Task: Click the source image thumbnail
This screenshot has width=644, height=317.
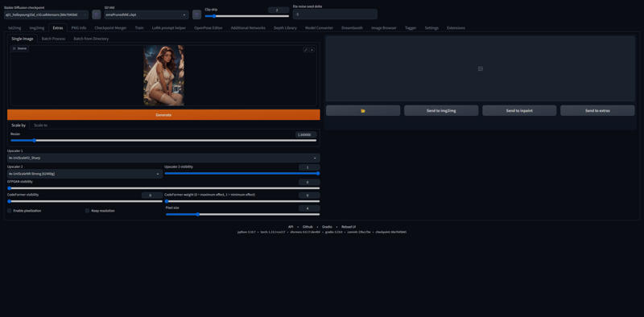Action: point(163,75)
